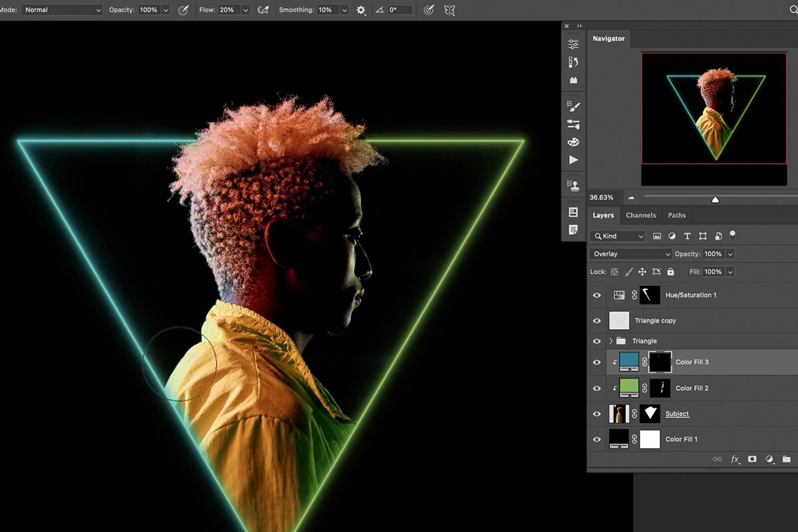798x532 pixels.
Task: Click the Navigator zoom slider handle
Action: [x=715, y=199]
